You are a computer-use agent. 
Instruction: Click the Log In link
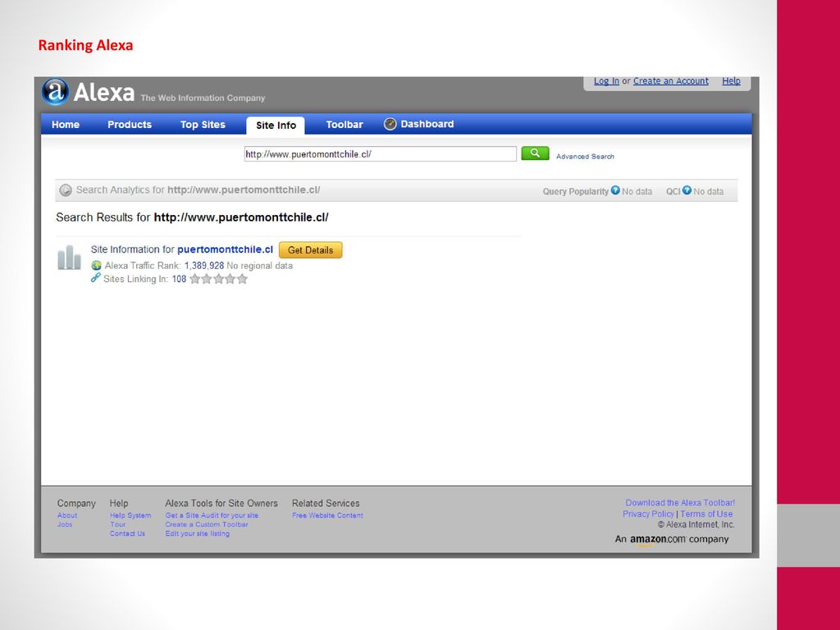pos(606,81)
